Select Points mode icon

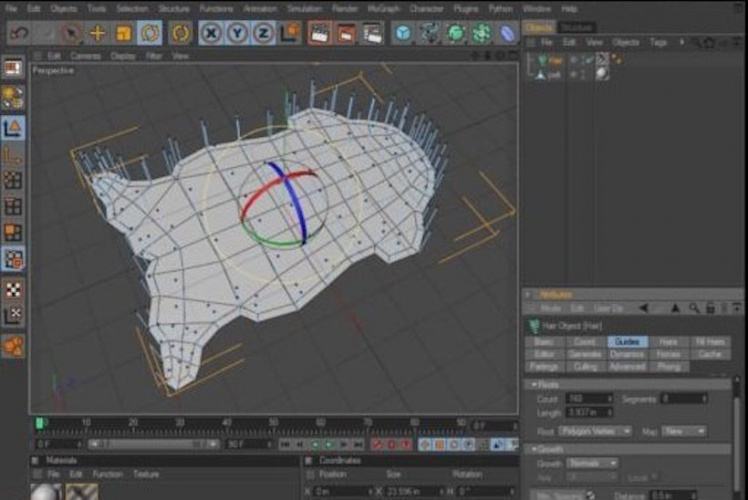pos(13,180)
